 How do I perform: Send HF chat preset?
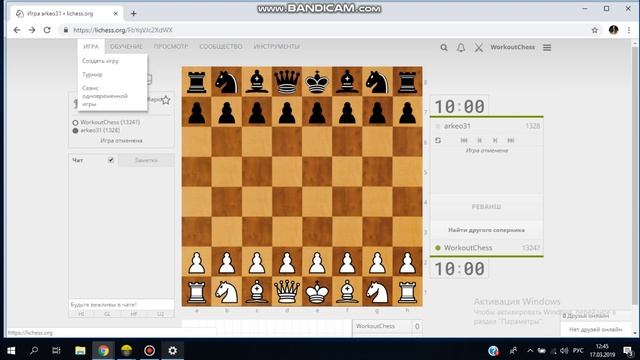pos(134,314)
